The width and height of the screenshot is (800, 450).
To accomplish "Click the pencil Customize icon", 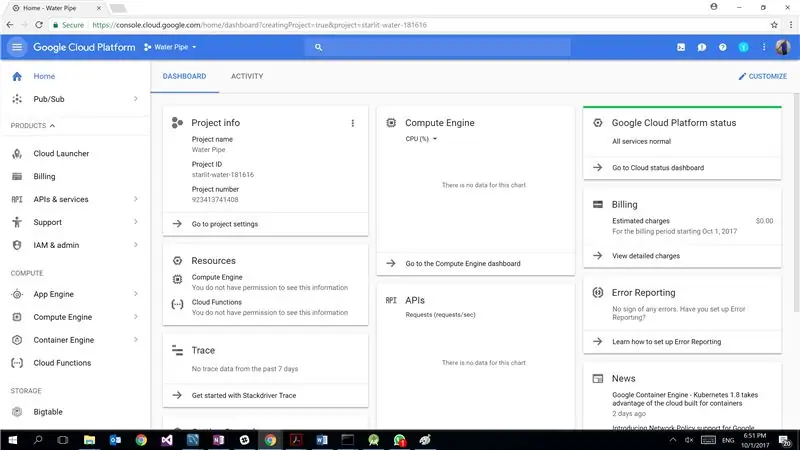I will 742,76.
